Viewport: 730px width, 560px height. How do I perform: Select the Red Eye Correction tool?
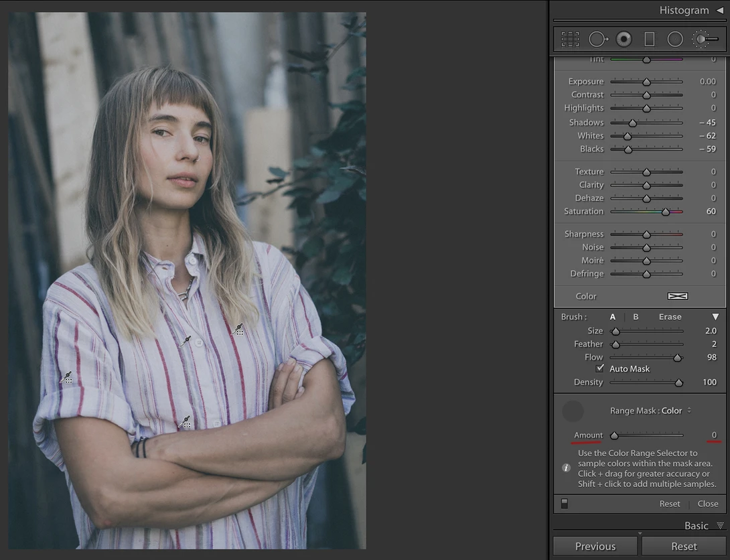(x=624, y=39)
